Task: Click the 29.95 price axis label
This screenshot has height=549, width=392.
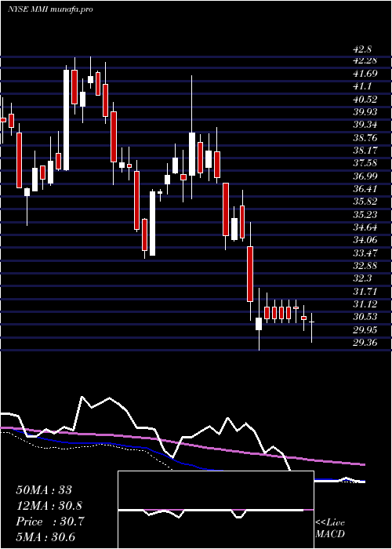Action: pyautogui.click(x=365, y=330)
